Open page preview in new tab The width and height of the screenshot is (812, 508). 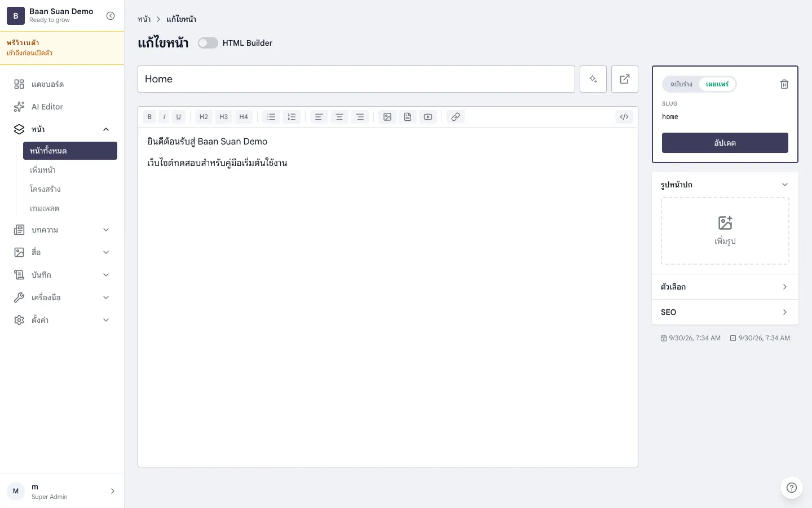tap(625, 79)
